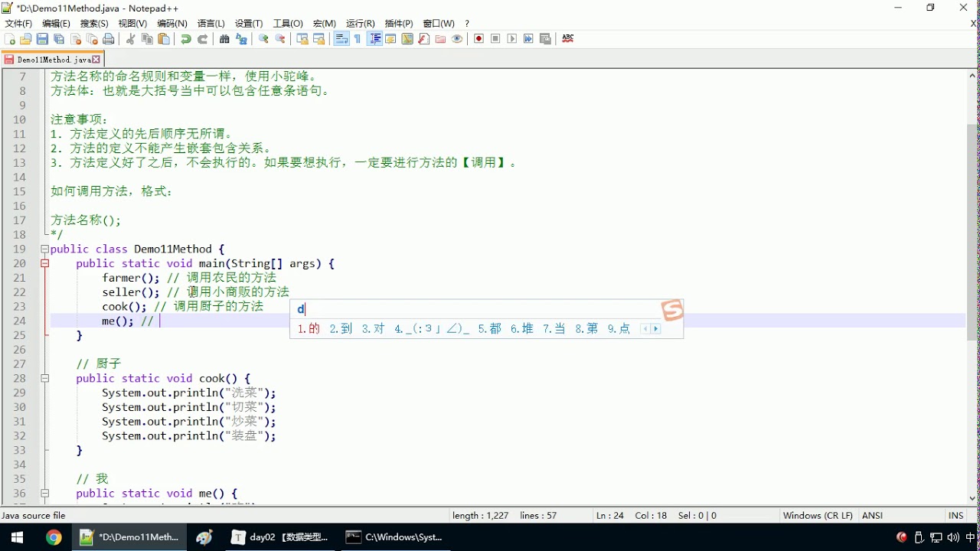Open the 文件(F) menu
Screen dimensions: 980x551
(18, 24)
